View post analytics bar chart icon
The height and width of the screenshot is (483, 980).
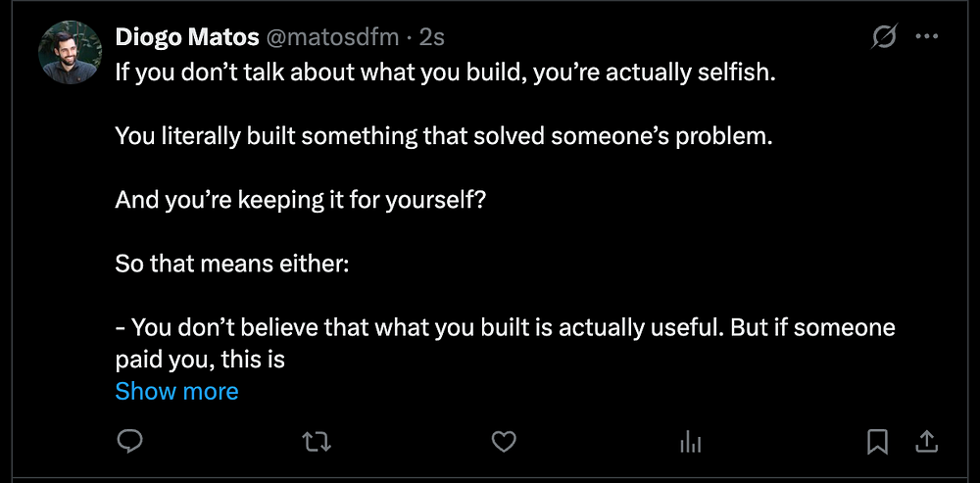(x=691, y=443)
